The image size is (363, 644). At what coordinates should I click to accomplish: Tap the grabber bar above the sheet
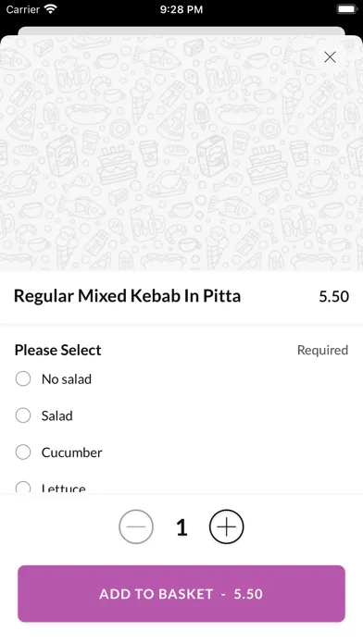(181, 31)
